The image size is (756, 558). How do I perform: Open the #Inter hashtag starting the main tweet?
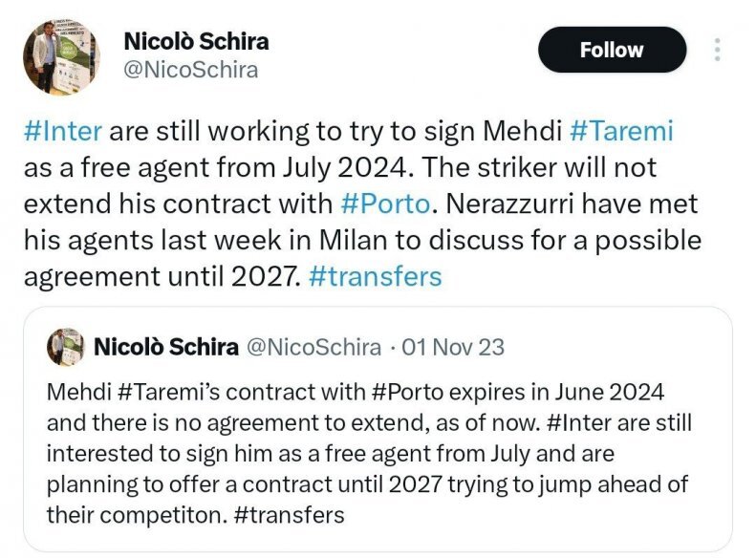coord(62,131)
